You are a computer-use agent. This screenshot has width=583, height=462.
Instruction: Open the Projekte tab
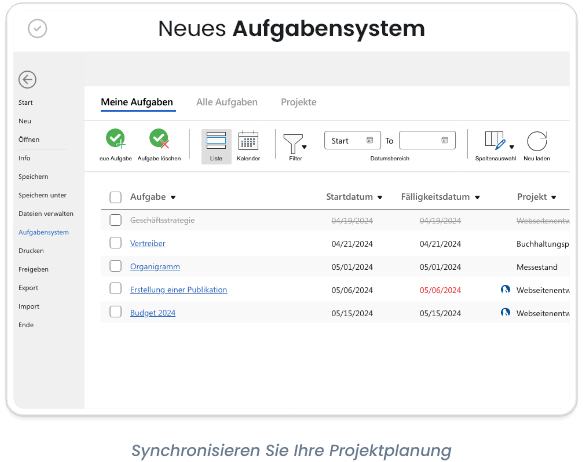[x=299, y=102]
